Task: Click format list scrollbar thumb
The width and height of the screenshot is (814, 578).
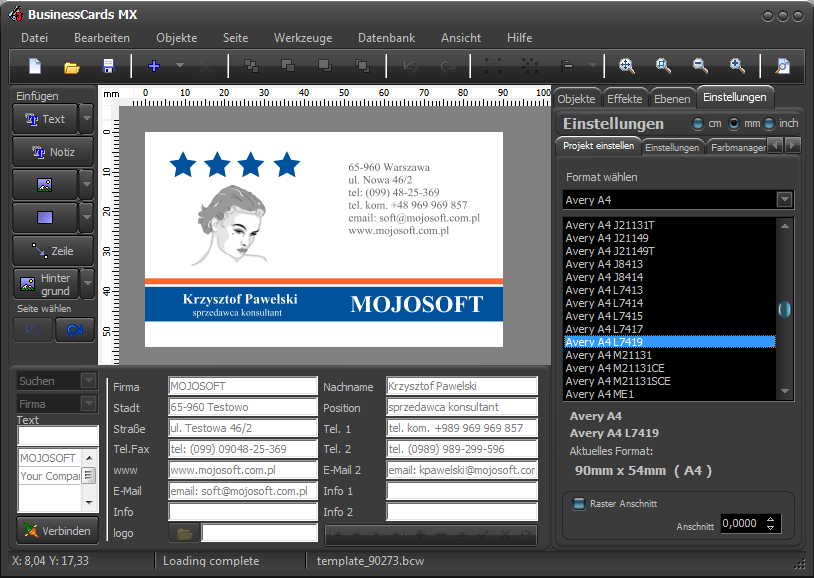Action: (784, 310)
